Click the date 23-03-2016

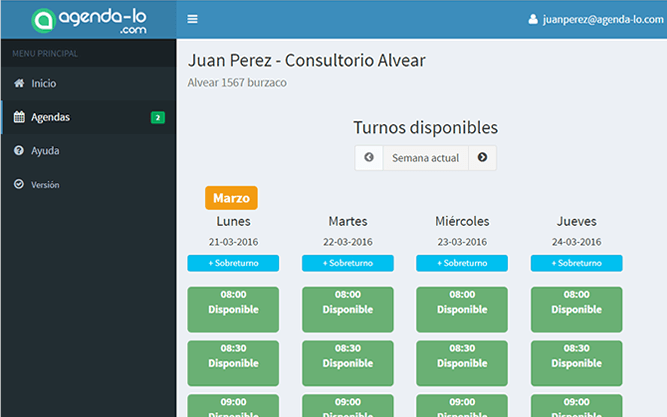(x=462, y=242)
